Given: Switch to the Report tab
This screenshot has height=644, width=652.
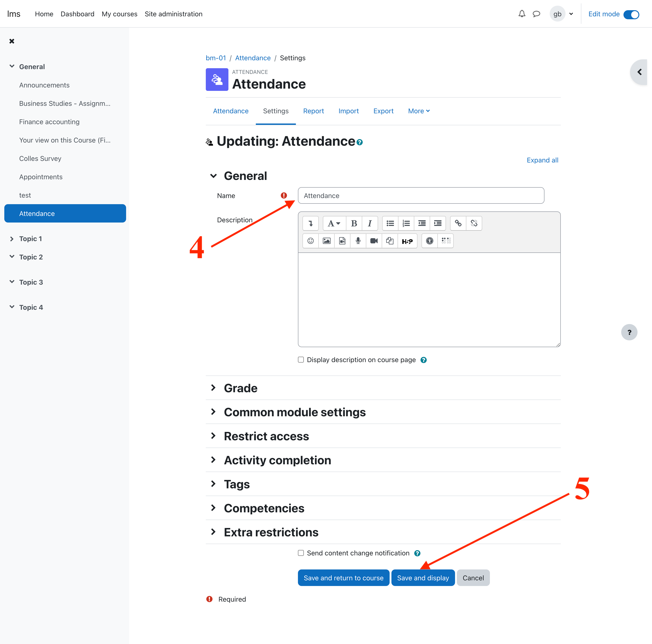Looking at the screenshot, I should [x=313, y=111].
